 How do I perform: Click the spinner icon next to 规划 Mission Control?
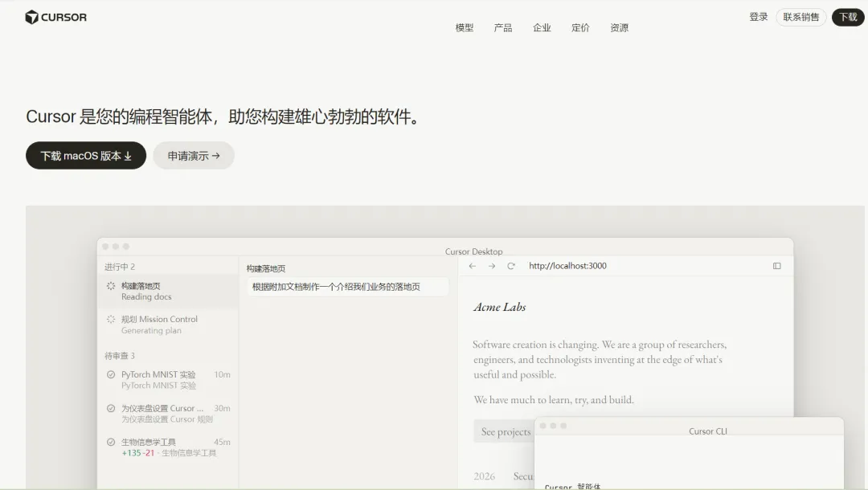(x=111, y=319)
